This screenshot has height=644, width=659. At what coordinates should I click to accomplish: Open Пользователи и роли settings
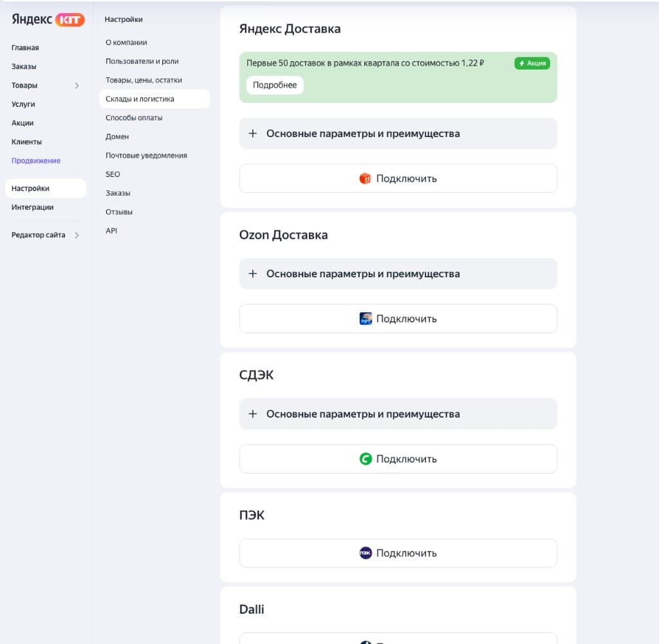click(x=142, y=61)
